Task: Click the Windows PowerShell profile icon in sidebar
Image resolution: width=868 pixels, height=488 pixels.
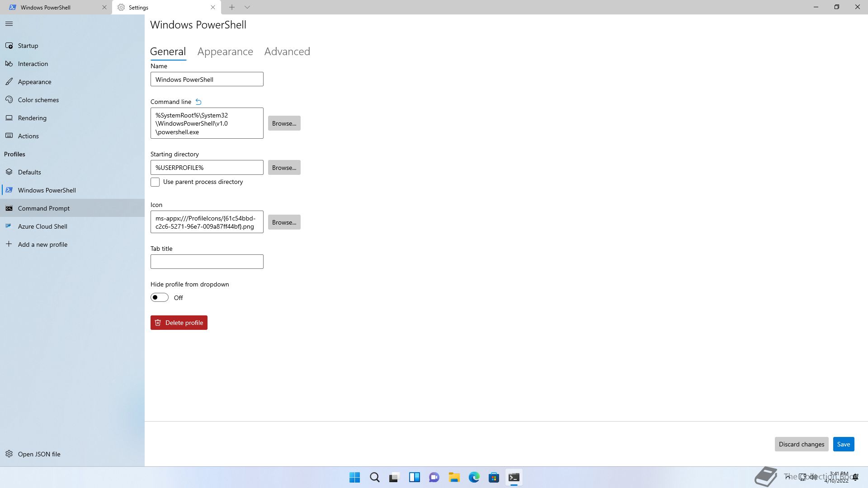Action: pyautogui.click(x=9, y=190)
